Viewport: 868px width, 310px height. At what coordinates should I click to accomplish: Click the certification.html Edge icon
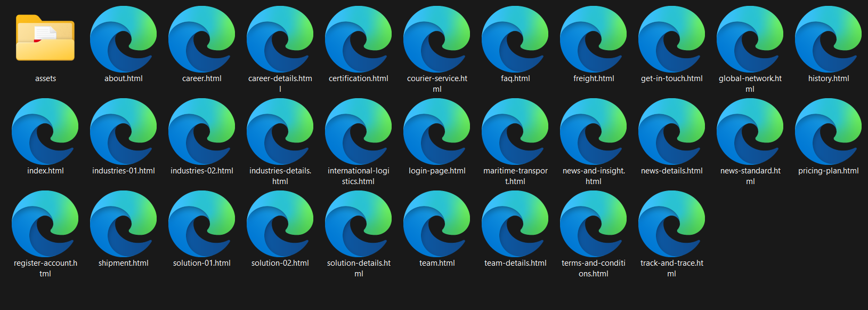[x=359, y=39]
